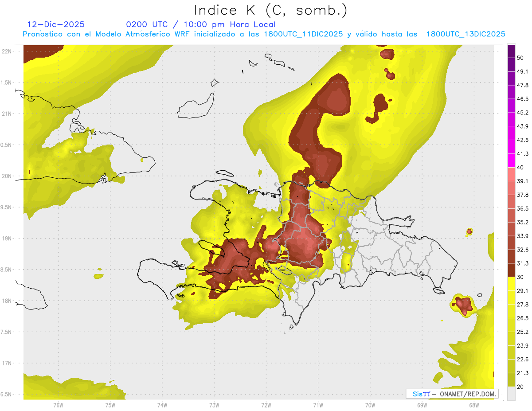Viewport: 532px width, 411px height.
Task: Click the colorbar segment between 46.5 and 47.8
Action: (512, 92)
